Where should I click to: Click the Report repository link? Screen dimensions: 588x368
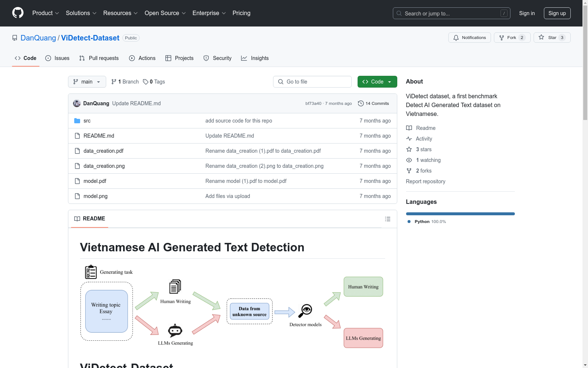click(426, 181)
